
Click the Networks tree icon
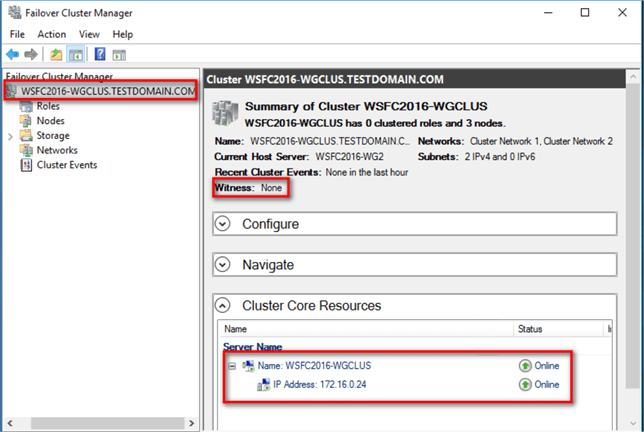tap(26, 150)
